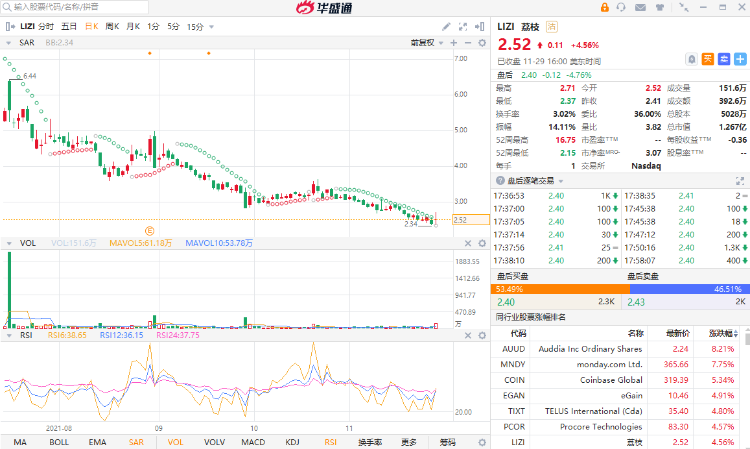Open VOL indicator settings gear

point(482,243)
